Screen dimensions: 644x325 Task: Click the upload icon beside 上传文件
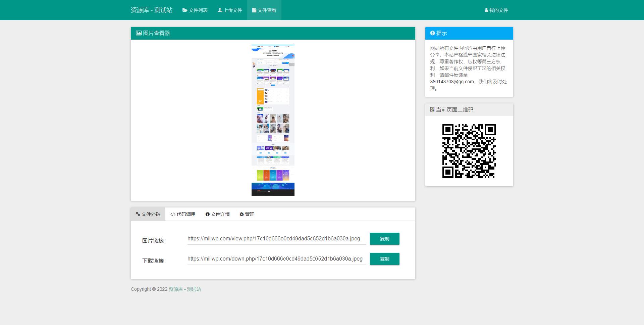click(x=220, y=10)
